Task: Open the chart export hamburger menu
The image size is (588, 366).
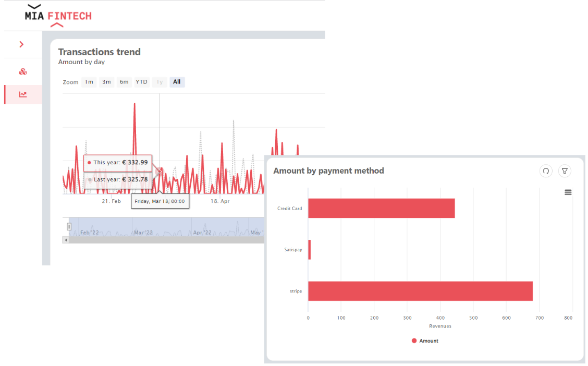Action: point(568,192)
